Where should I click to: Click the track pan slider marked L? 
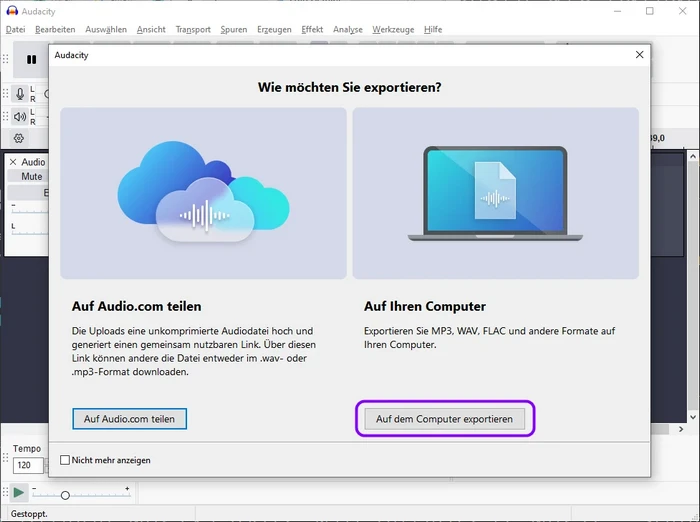(30, 229)
